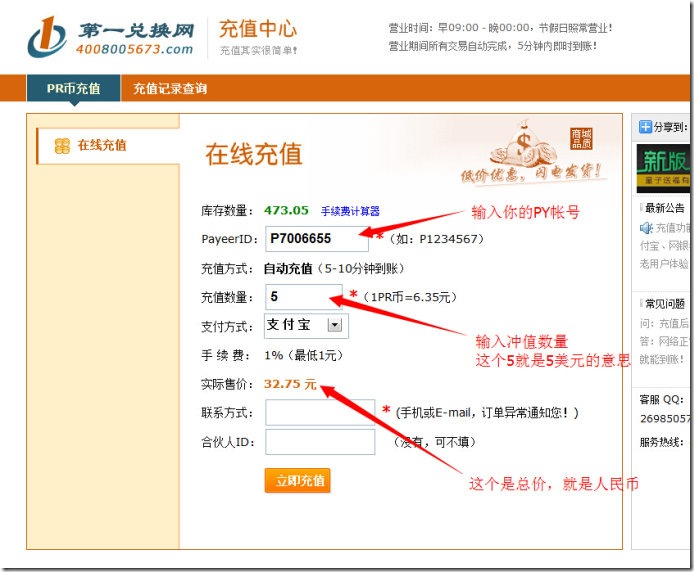Image resolution: width=694 pixels, height=572 pixels.
Task: Click the 商城品质 red seal badge
Action: [x=581, y=138]
